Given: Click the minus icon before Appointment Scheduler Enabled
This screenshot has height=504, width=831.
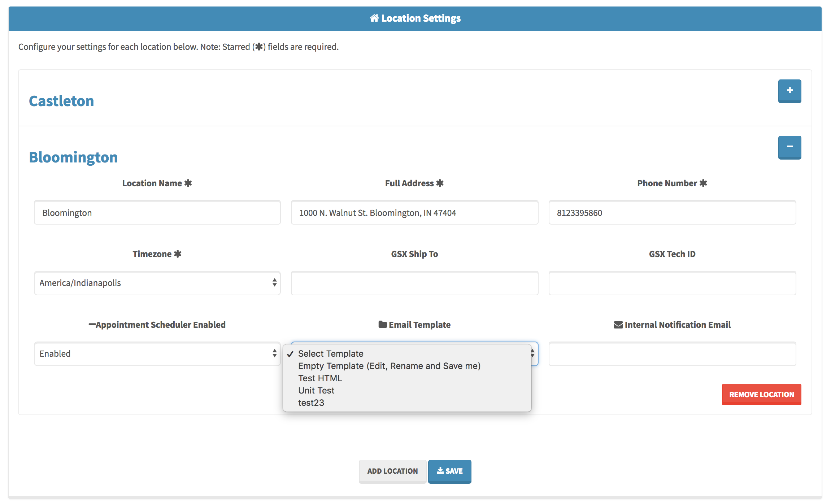Looking at the screenshot, I should click(x=92, y=325).
